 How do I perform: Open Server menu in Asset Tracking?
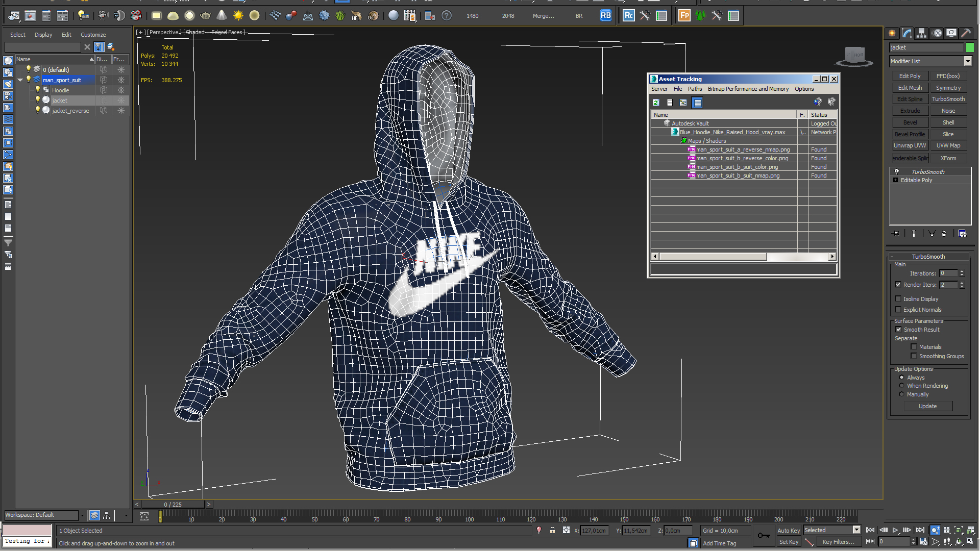tap(659, 89)
